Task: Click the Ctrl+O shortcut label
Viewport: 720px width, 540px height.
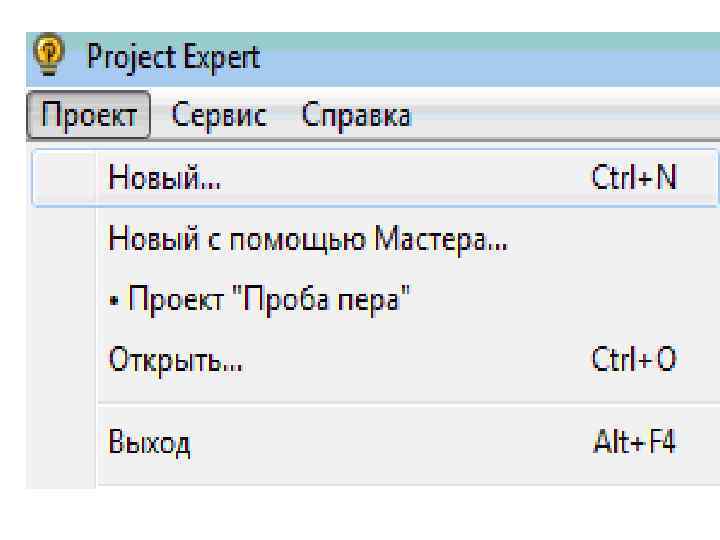Action: tap(634, 359)
